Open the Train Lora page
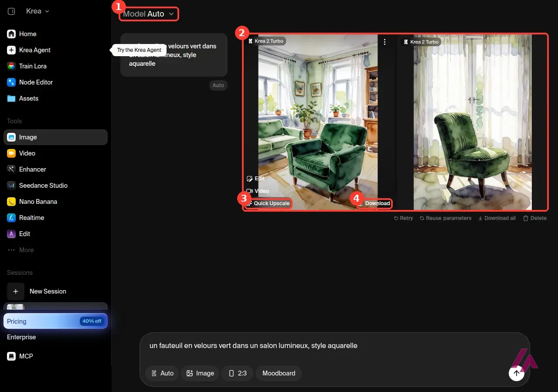 pyautogui.click(x=55, y=66)
